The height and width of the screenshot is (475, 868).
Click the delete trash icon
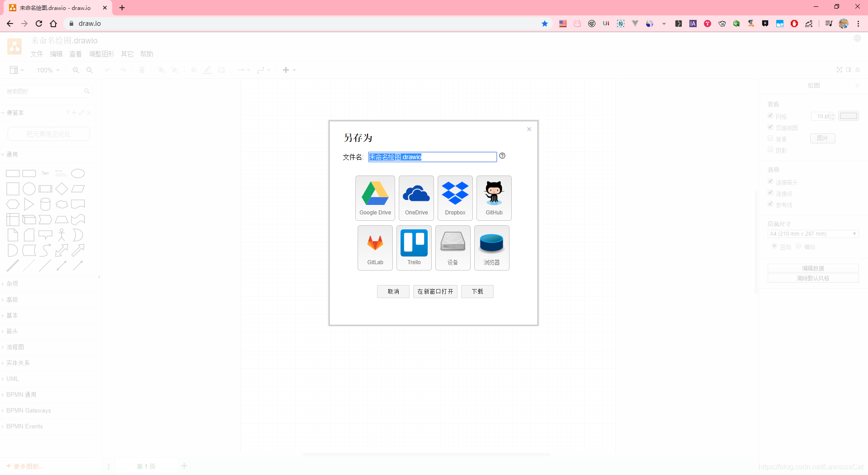[x=142, y=70]
